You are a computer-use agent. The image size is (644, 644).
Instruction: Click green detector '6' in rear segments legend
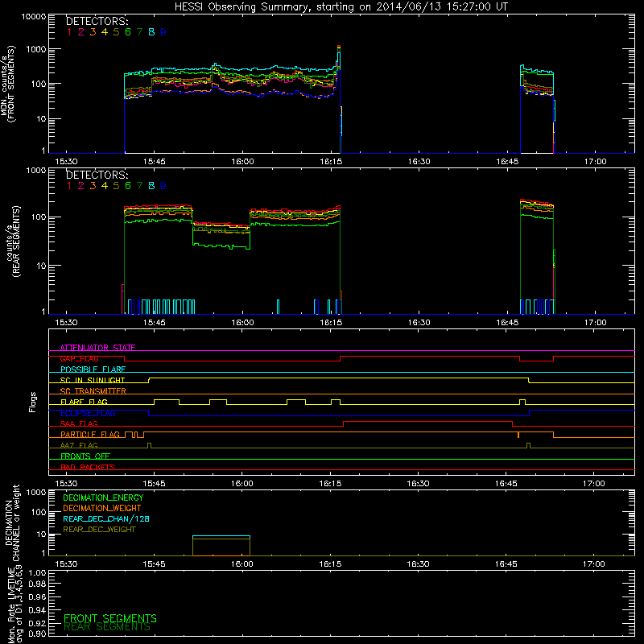128,186
